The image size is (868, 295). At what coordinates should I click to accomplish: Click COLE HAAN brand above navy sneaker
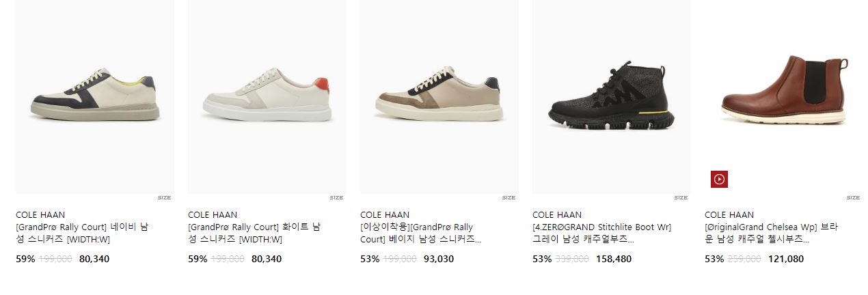(40, 214)
